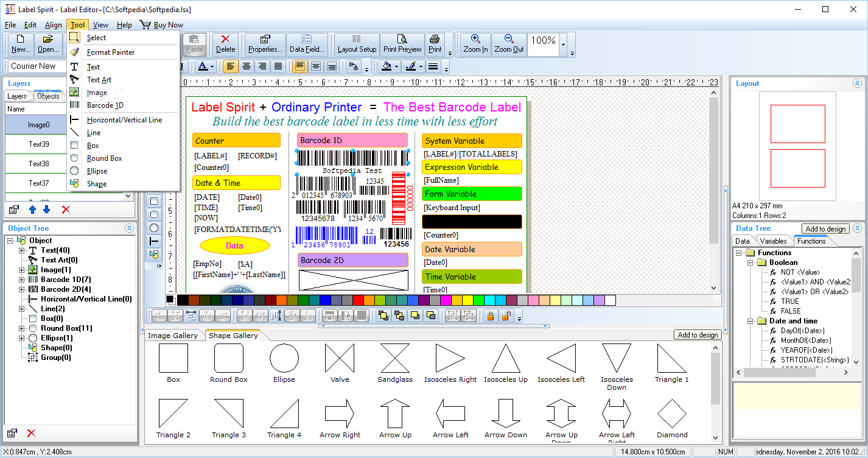Collapse the Boolean functions folder

click(x=750, y=262)
